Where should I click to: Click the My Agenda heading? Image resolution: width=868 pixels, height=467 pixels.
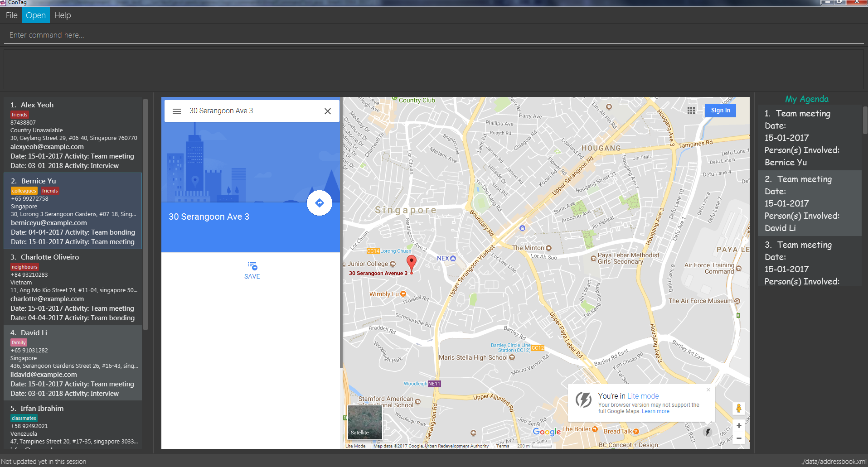point(807,99)
